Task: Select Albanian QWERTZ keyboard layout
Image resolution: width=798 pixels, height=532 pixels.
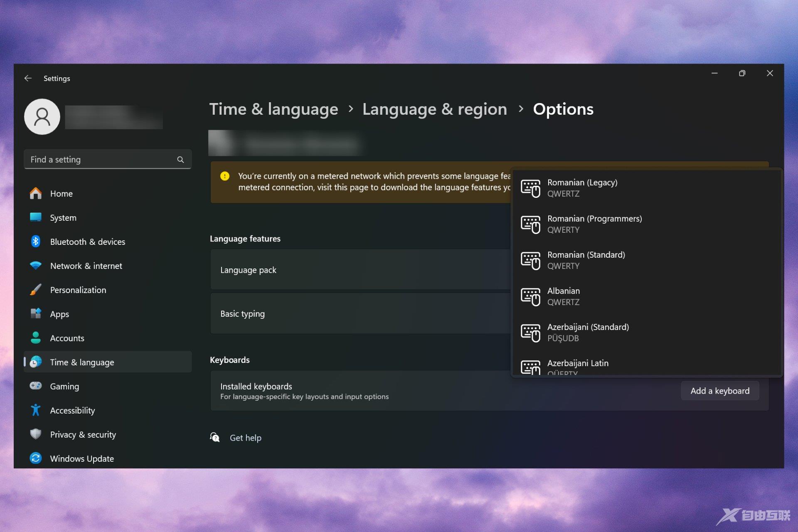Action: click(646, 297)
